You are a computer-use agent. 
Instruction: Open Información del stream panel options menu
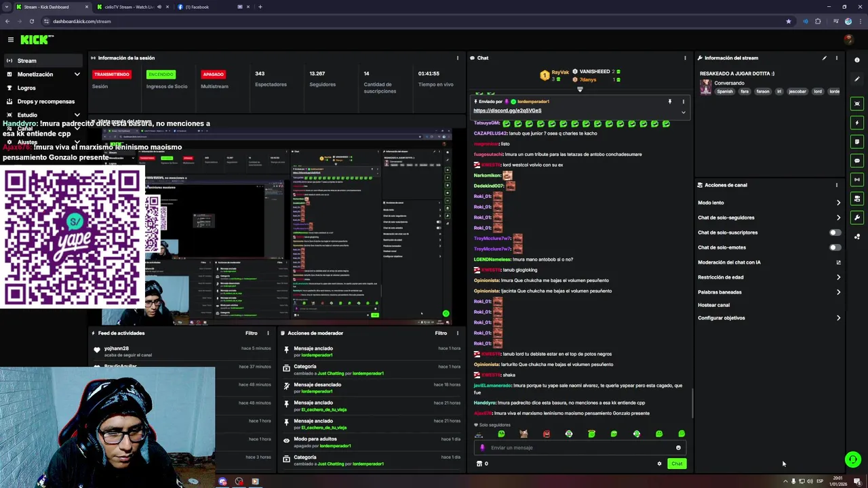[837, 58]
